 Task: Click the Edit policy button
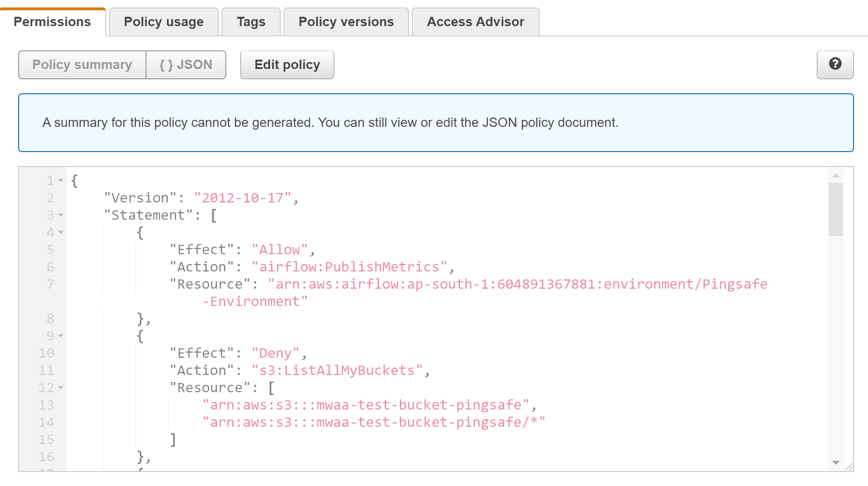[287, 65]
